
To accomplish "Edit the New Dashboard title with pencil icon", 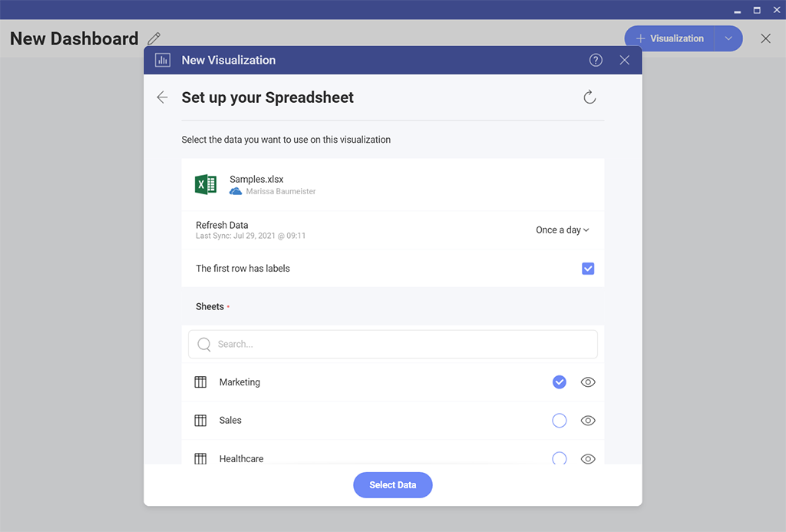I will (154, 38).
